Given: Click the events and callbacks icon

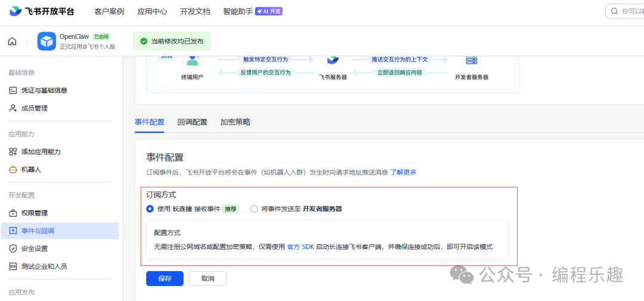Looking at the screenshot, I should tap(13, 231).
